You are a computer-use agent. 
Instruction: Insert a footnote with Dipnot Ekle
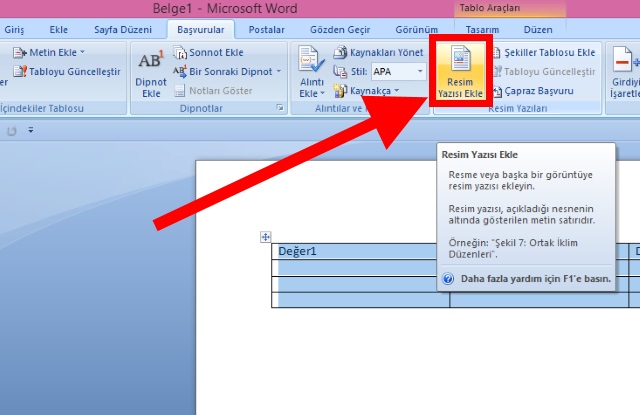pyautogui.click(x=151, y=74)
